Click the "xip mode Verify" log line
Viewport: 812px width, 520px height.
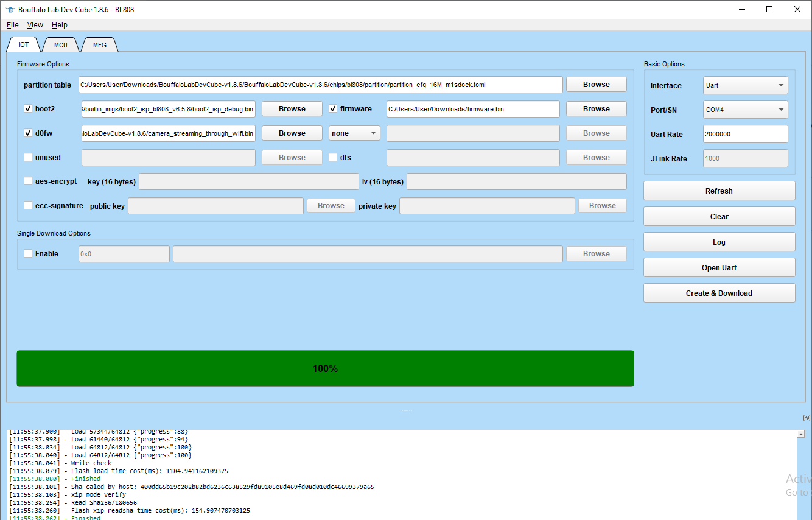click(x=68, y=495)
